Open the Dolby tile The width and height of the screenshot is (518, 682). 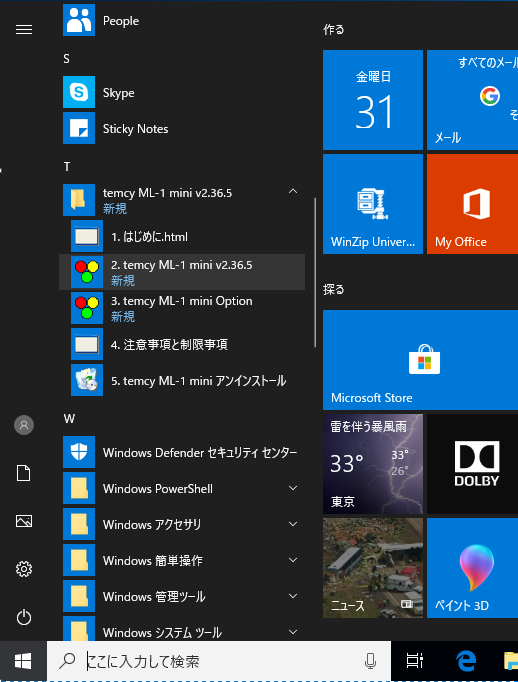point(472,464)
